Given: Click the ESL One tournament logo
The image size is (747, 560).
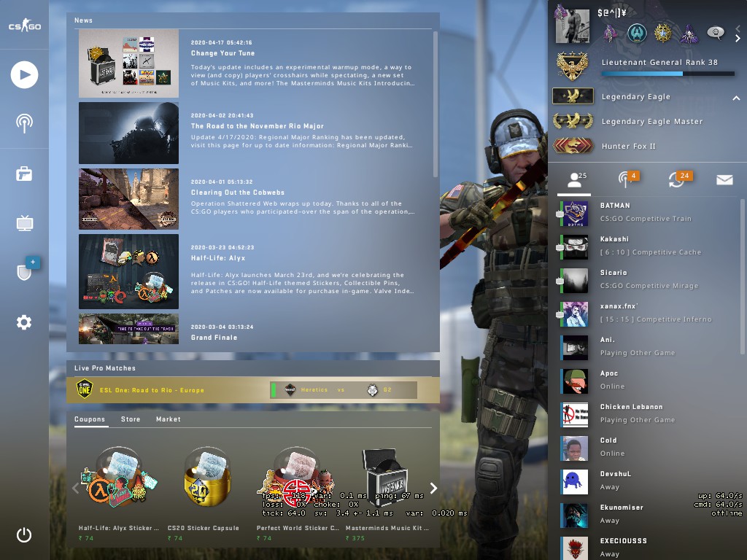Looking at the screenshot, I should pyautogui.click(x=85, y=389).
